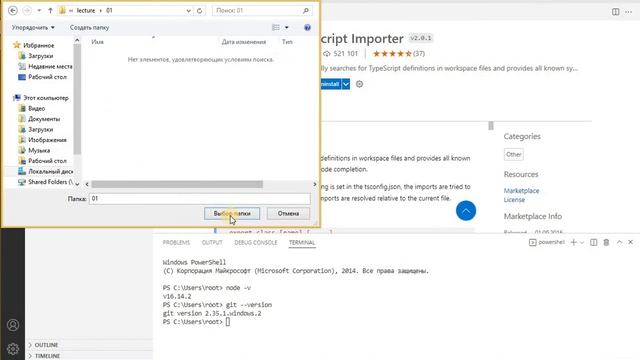Screen dimensions: 640x360
Task: Click lecture in address path
Action: point(86,11)
